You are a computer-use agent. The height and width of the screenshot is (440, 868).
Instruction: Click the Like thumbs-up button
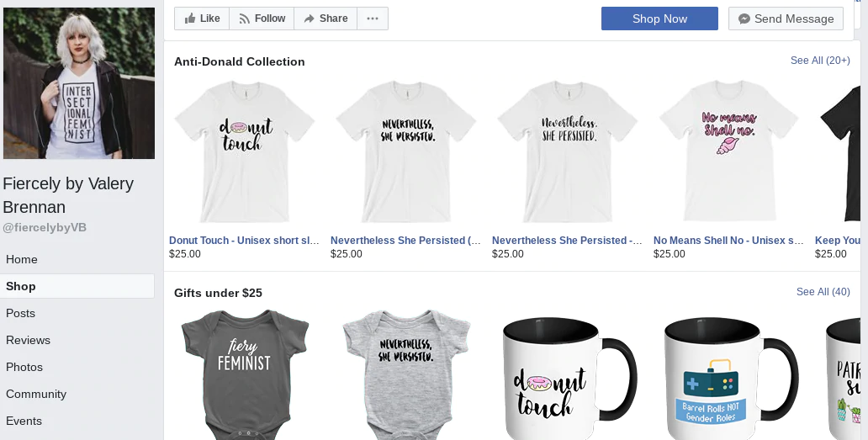[202, 19]
